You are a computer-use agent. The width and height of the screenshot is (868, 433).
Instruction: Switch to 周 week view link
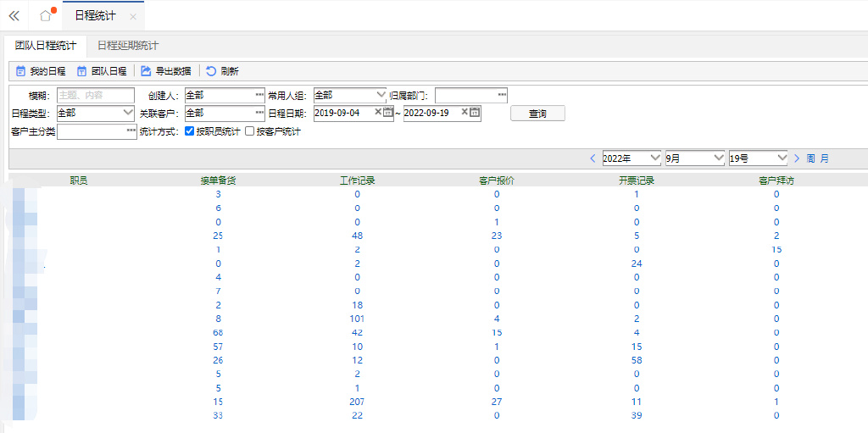click(x=811, y=158)
